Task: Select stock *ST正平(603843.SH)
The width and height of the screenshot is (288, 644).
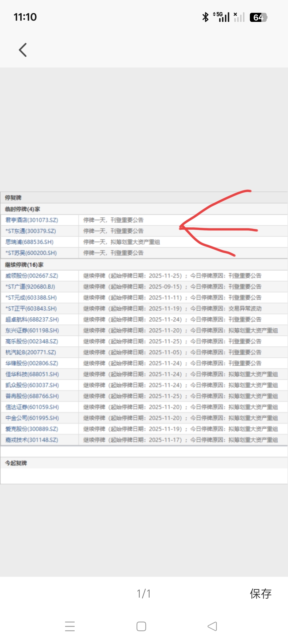Action: pyautogui.click(x=31, y=309)
